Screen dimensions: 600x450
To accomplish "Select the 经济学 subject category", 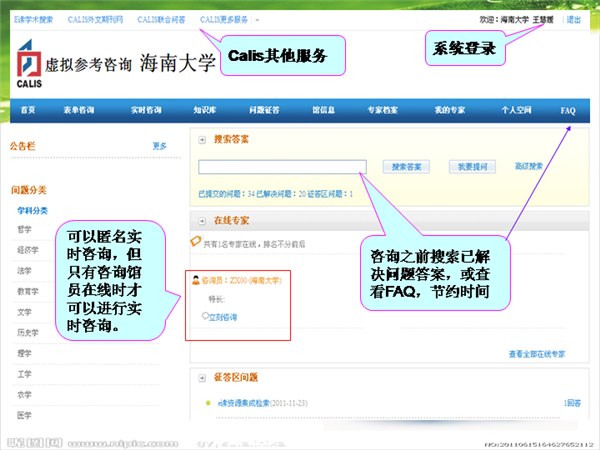I will [x=28, y=250].
